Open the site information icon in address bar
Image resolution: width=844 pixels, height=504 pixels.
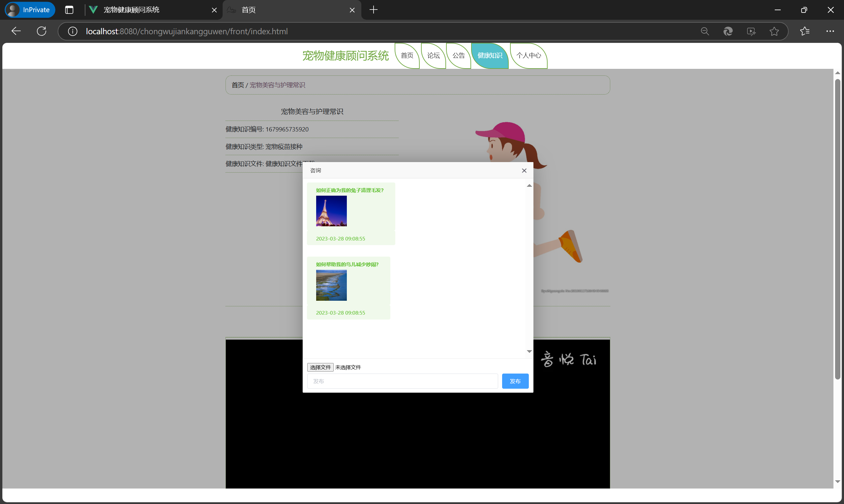click(x=73, y=31)
